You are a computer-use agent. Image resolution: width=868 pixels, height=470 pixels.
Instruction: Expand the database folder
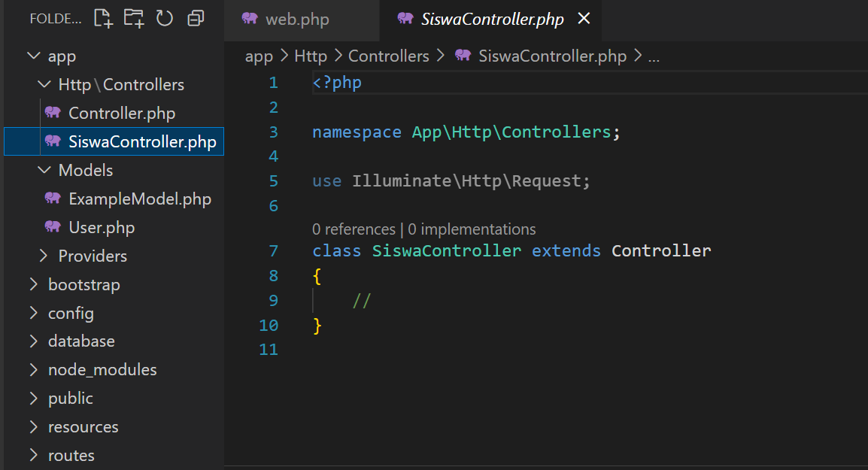point(81,341)
